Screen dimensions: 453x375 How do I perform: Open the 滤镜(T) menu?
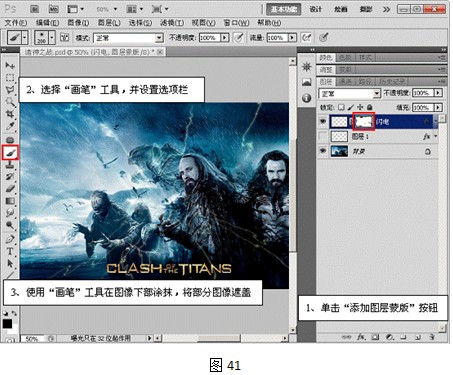coord(172,23)
